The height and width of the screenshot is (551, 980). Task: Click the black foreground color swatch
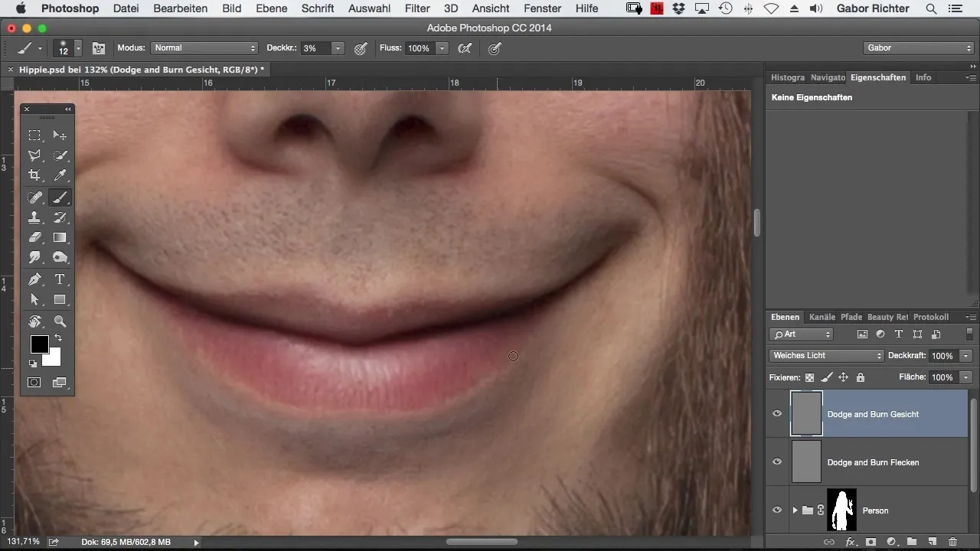tap(39, 344)
